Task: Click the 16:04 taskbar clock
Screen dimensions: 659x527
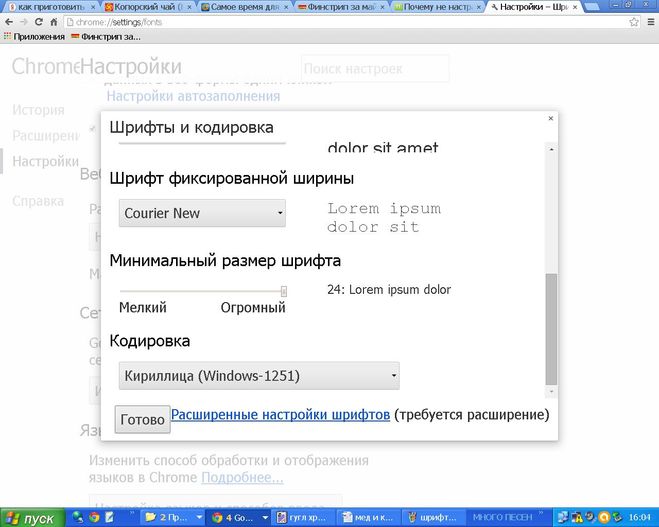Action: tap(640, 517)
